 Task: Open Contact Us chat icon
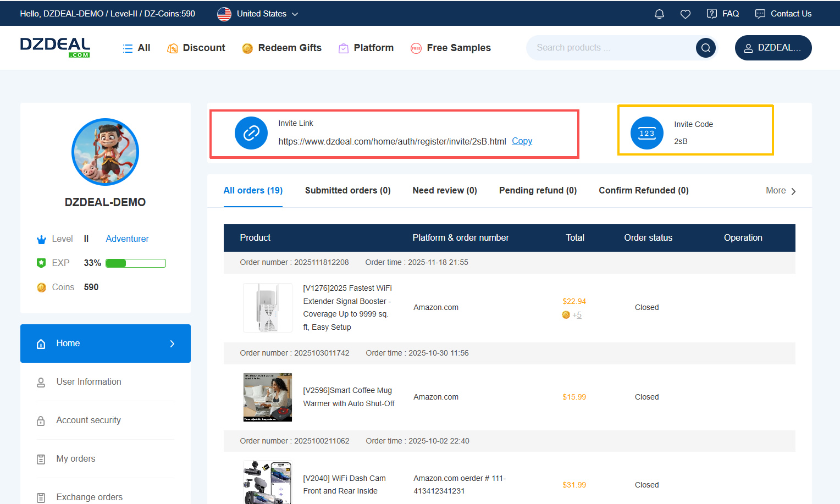click(760, 14)
